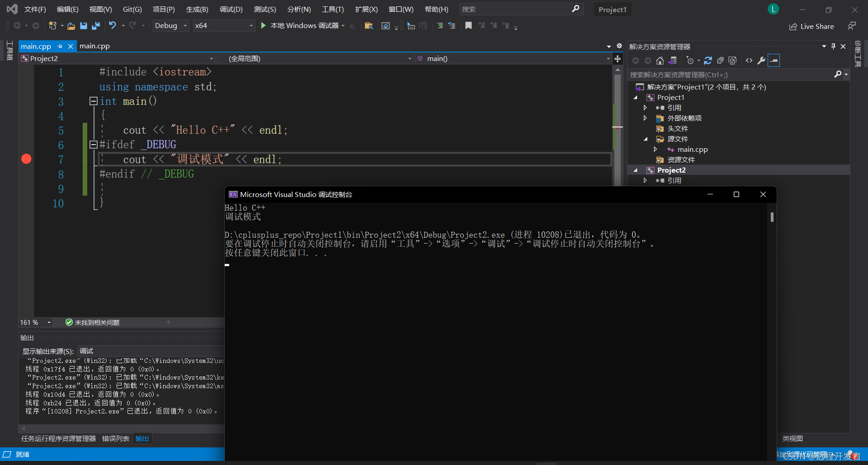Open the Debug configuration dropdown

171,26
